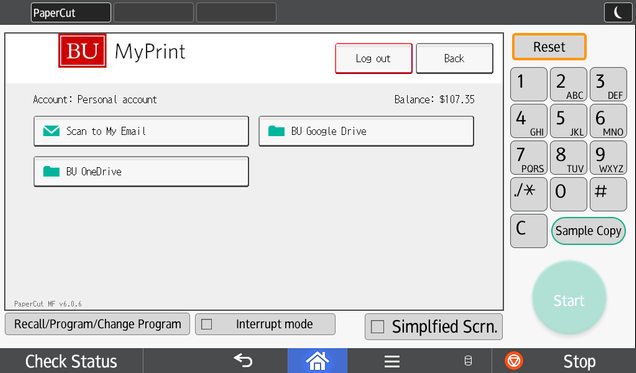Open BU Google Drive folder
The image size is (636, 373).
click(x=366, y=131)
